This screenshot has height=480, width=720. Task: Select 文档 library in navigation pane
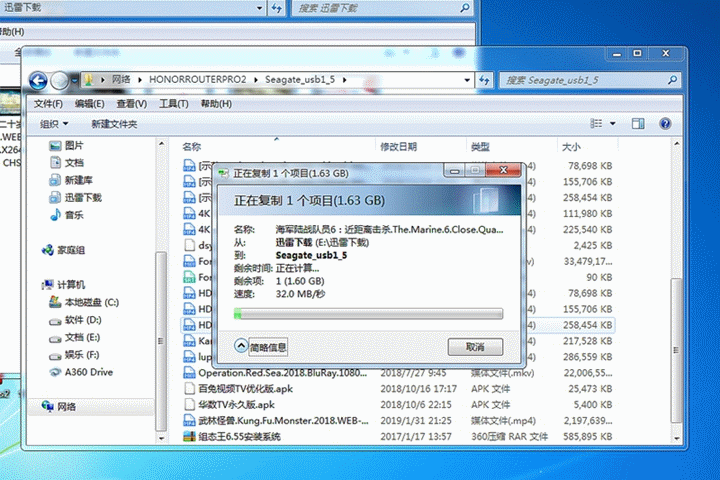(67, 163)
